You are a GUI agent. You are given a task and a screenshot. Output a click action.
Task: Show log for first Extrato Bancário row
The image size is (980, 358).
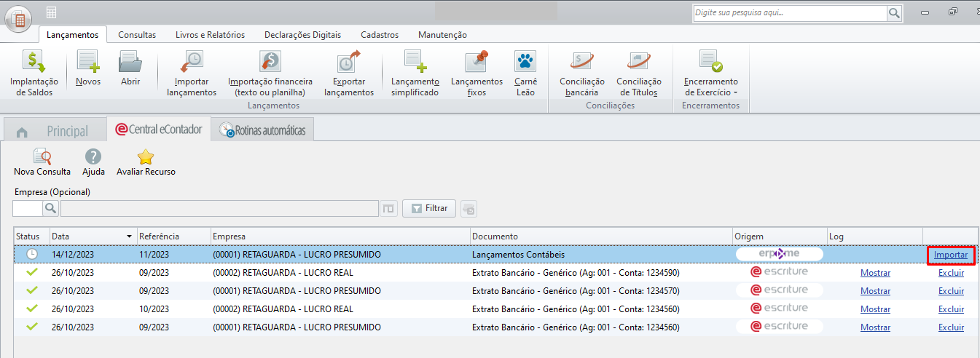click(875, 272)
